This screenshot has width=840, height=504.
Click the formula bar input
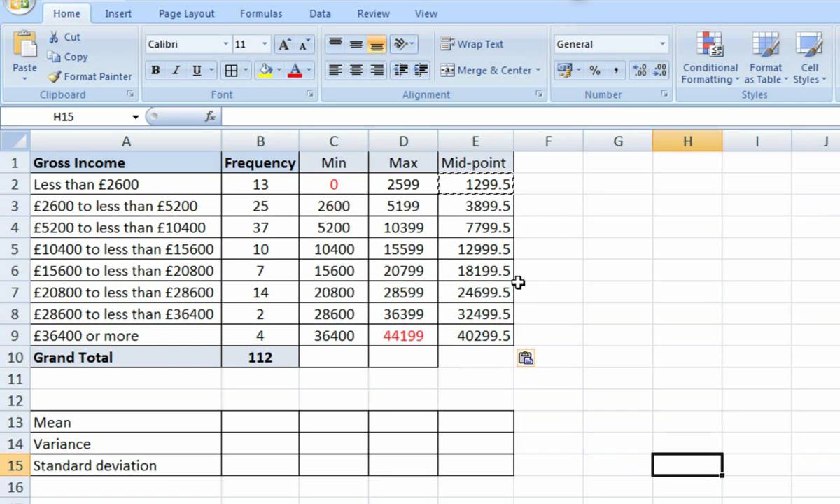(x=531, y=117)
